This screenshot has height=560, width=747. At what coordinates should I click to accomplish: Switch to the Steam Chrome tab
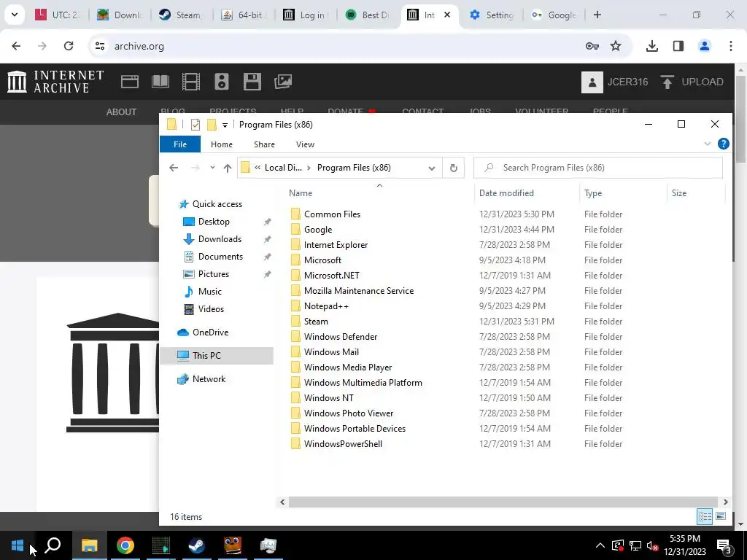[x=180, y=15]
